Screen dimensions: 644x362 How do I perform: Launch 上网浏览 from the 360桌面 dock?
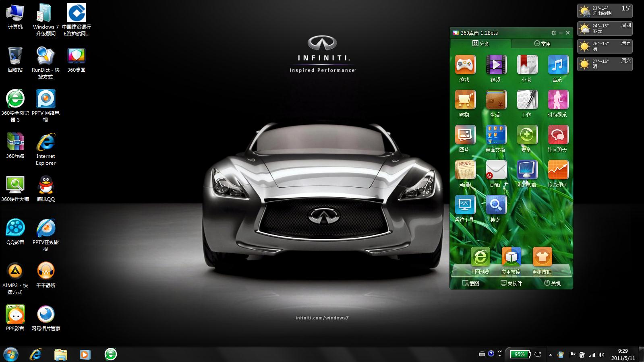coord(480,257)
